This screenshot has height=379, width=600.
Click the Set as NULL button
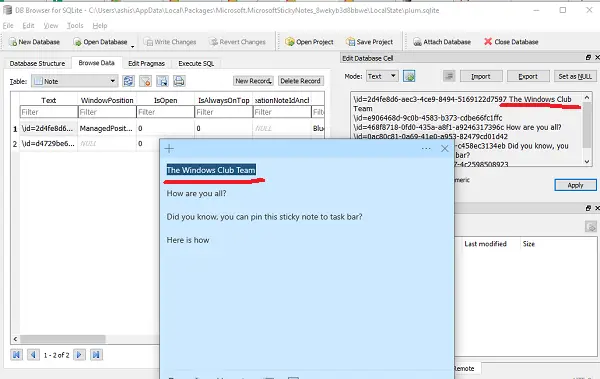pos(575,76)
